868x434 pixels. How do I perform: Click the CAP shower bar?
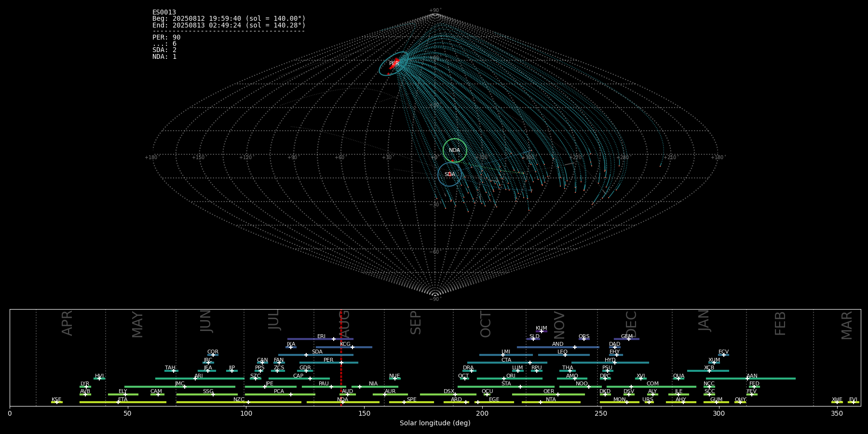point(299,379)
